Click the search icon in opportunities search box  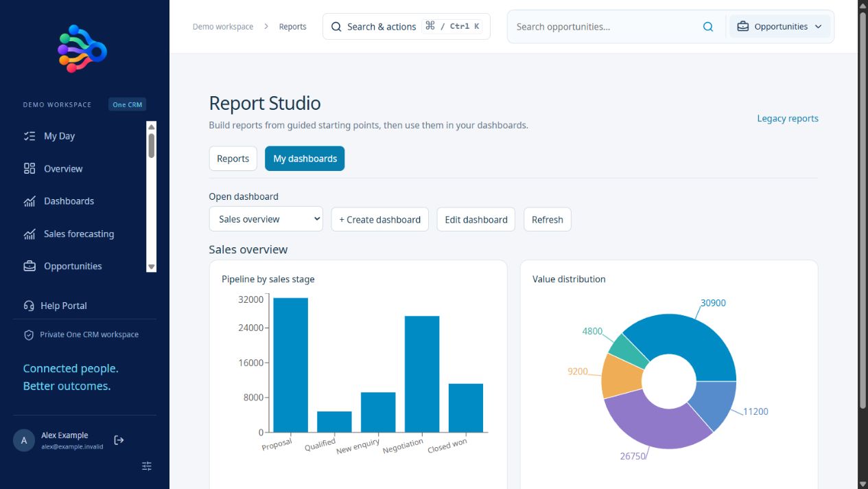pyautogui.click(x=708, y=27)
